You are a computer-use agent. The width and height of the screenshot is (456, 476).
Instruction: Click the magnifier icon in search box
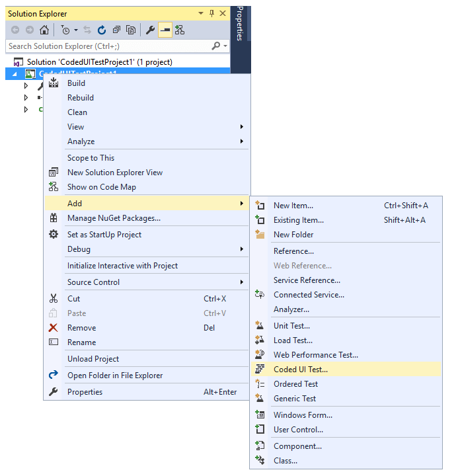point(215,46)
